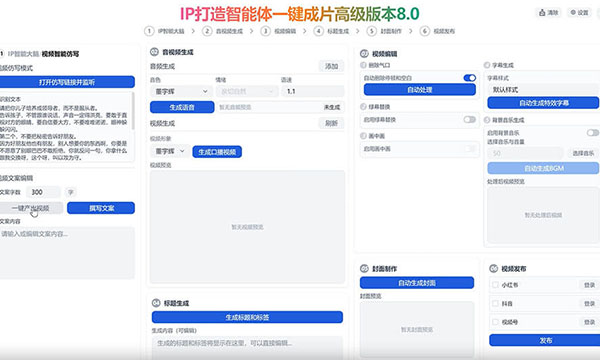600x360 pixels.
Task: Open 设置 gear button at top right
Action: (579, 13)
